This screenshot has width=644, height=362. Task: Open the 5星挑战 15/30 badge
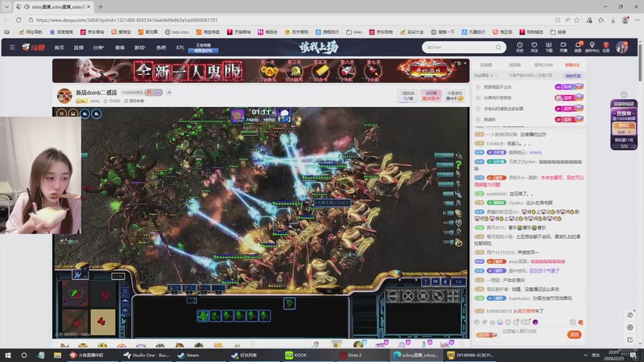pyautogui.click(x=408, y=96)
